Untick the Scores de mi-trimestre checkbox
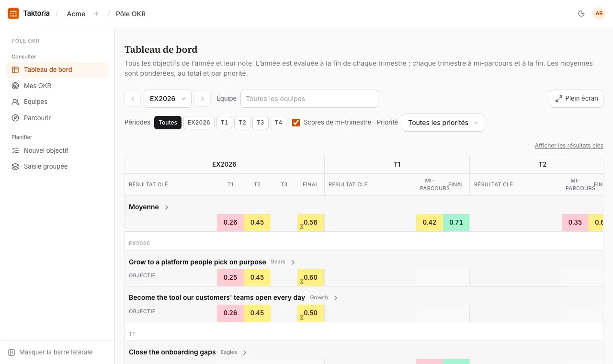This screenshot has height=364, width=613. pos(296,123)
